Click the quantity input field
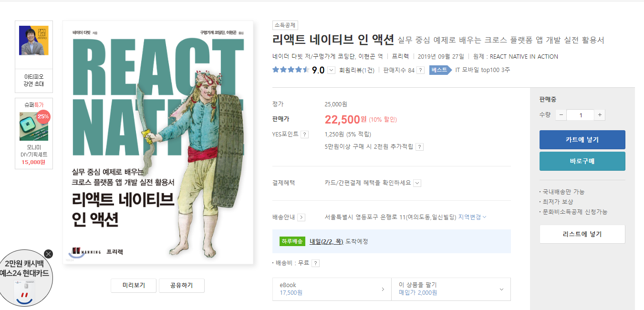The height and width of the screenshot is (310, 644). click(581, 115)
